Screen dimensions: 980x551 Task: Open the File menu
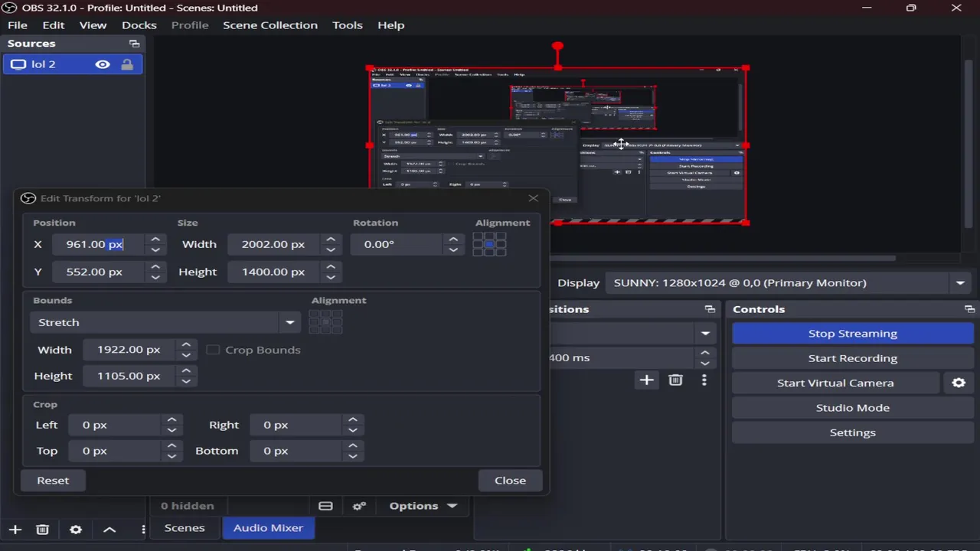coord(18,25)
